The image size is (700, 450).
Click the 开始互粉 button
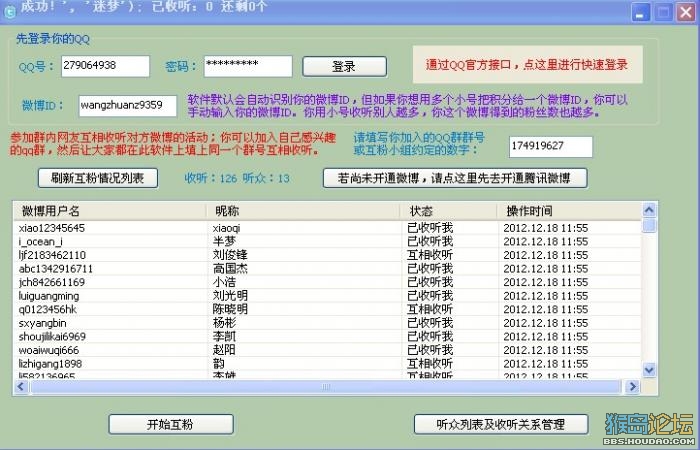click(171, 424)
